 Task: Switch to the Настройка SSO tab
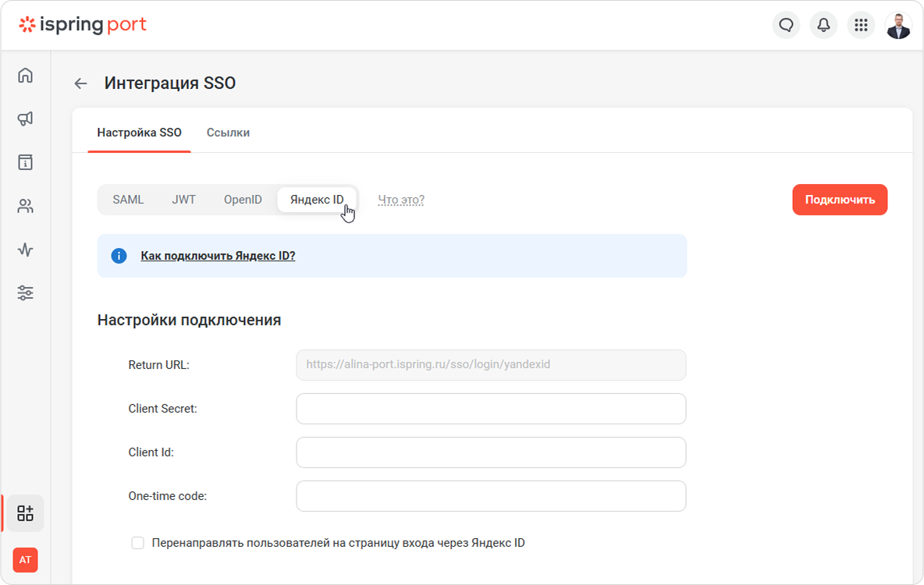139,133
